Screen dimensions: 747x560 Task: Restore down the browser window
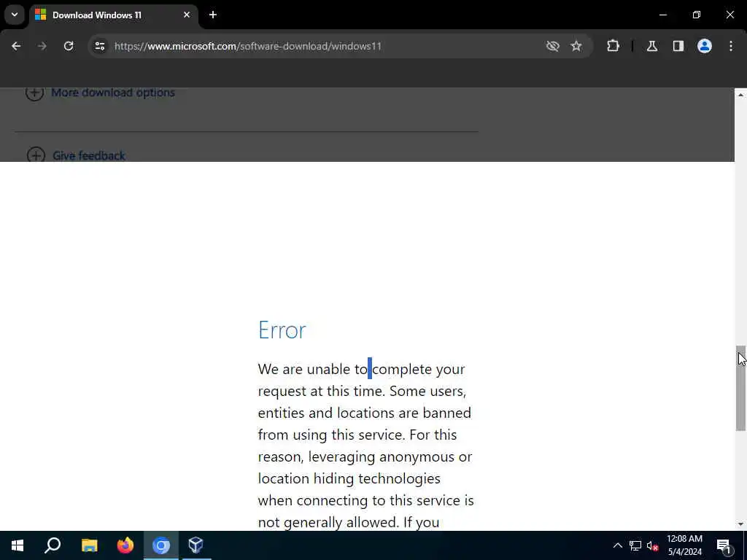click(x=697, y=15)
